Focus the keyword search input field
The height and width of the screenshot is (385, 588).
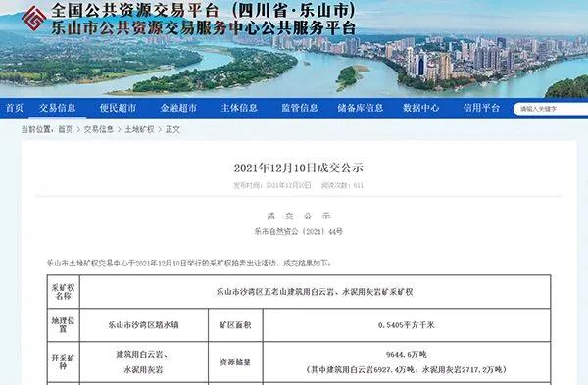(x=551, y=109)
